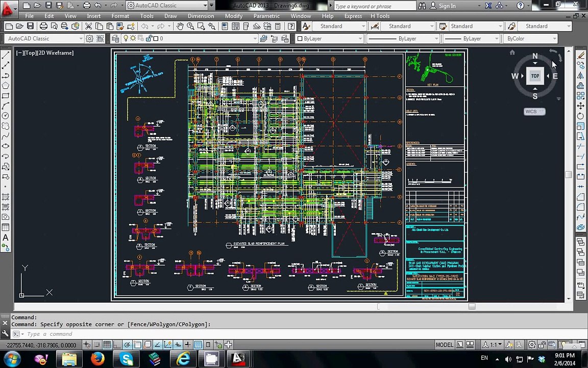Click the Plot printer icon
588x368 pixels.
43,26
